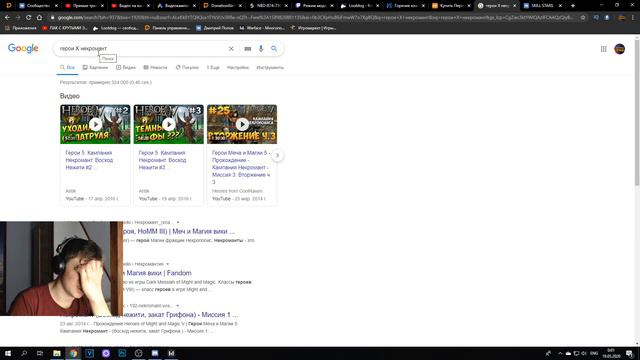Open the 'Warface' bookmark
Viewport: 640px width, 360px height.
(x=262, y=28)
